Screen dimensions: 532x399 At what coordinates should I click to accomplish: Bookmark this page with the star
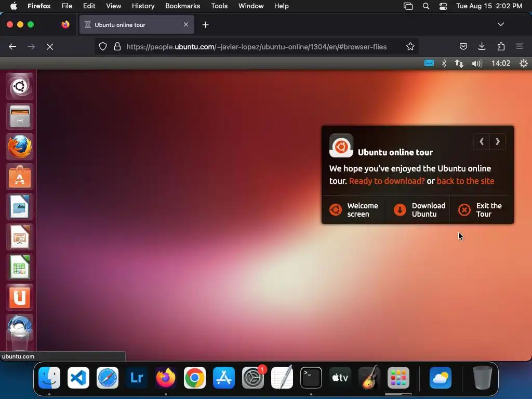(410, 46)
